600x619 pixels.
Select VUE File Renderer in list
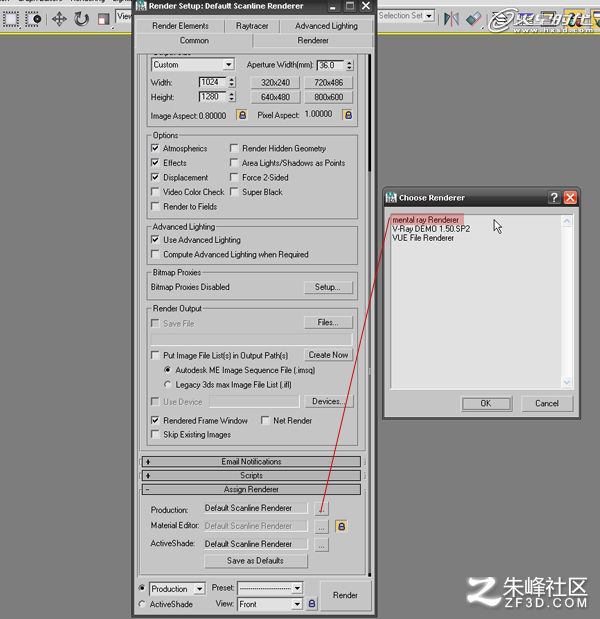tap(423, 238)
